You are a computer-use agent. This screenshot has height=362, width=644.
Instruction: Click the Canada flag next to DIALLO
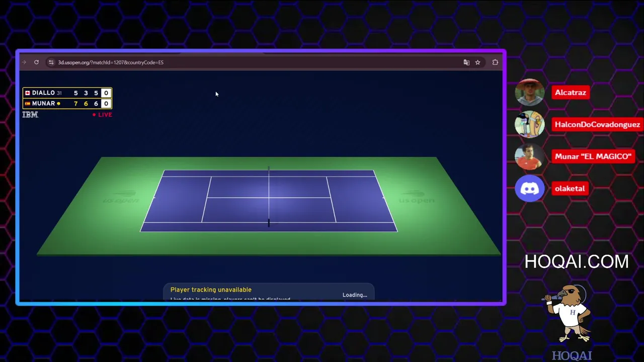pos(27,93)
